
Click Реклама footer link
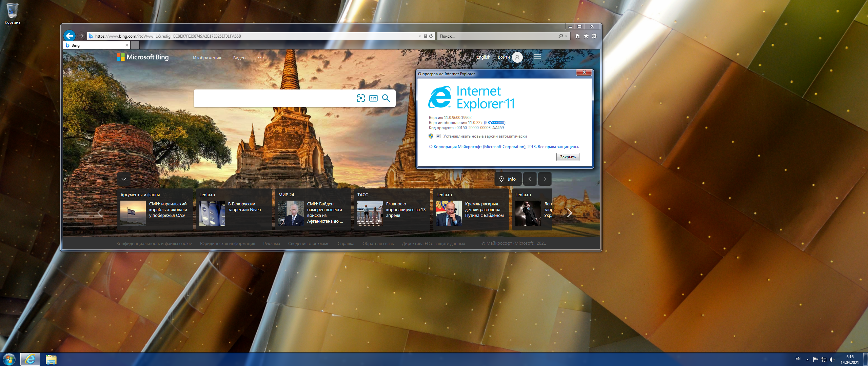coord(272,243)
